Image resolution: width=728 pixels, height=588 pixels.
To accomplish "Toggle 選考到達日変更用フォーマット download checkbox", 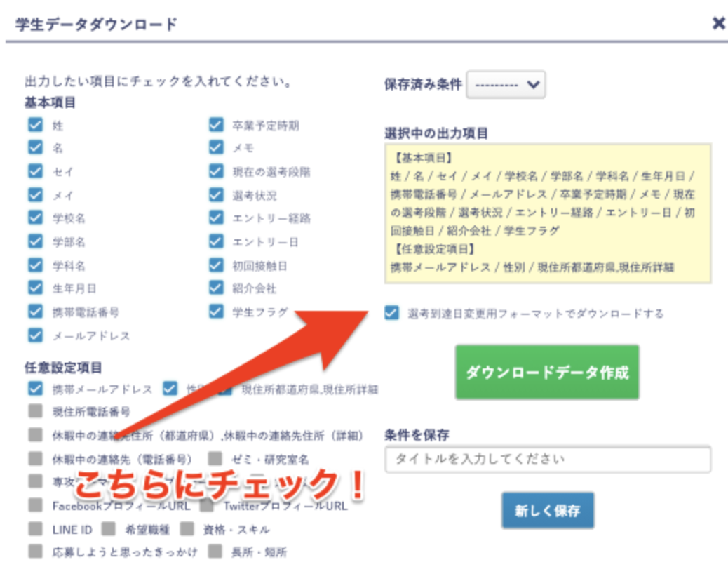I will 391,313.
